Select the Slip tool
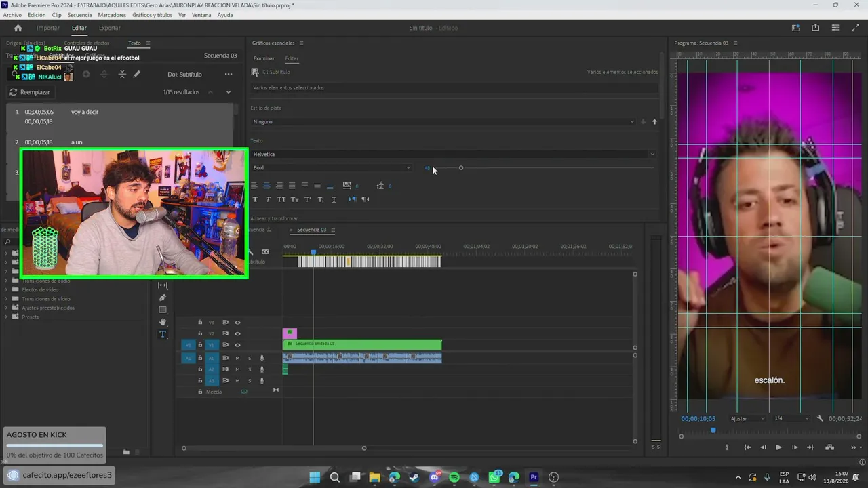868x488 pixels. (163, 285)
